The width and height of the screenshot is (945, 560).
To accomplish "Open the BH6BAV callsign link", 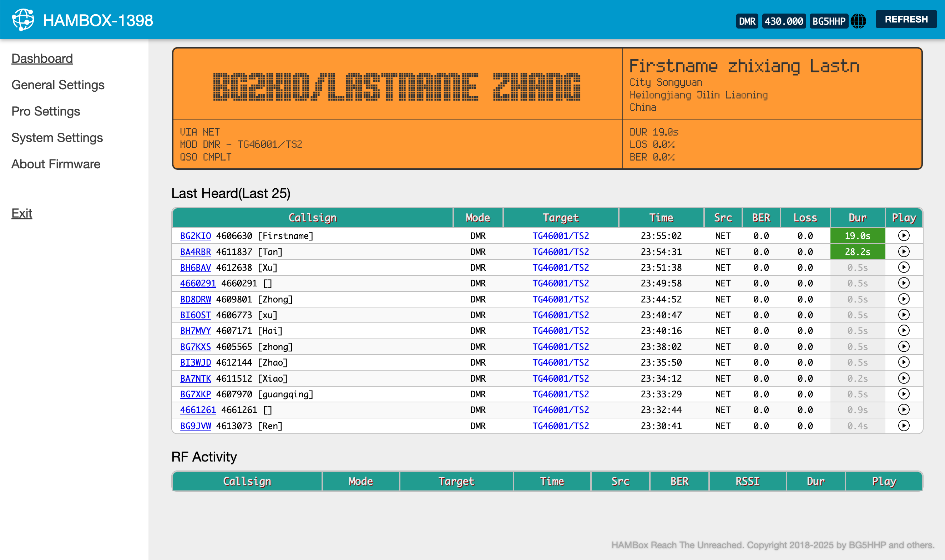I will tap(195, 268).
